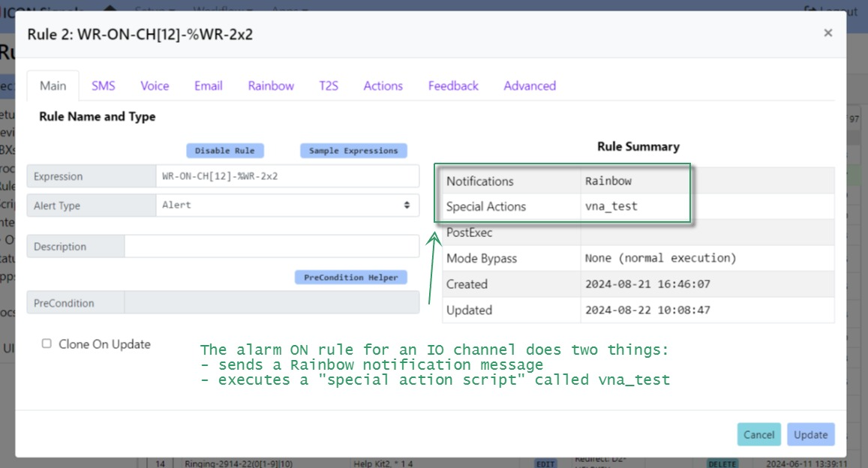868x468 pixels.
Task: Select the Email tab
Action: tap(209, 86)
